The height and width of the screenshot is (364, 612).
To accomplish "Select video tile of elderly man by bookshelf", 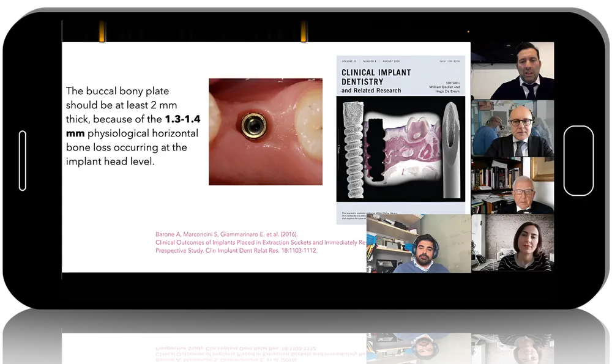I will pyautogui.click(x=512, y=185).
